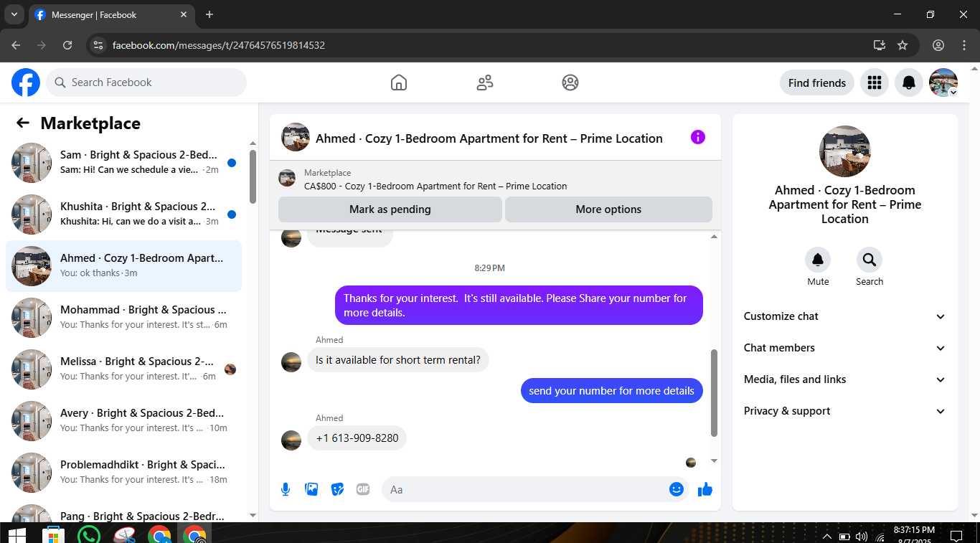Open the Chrome profile icon

pos(938,45)
